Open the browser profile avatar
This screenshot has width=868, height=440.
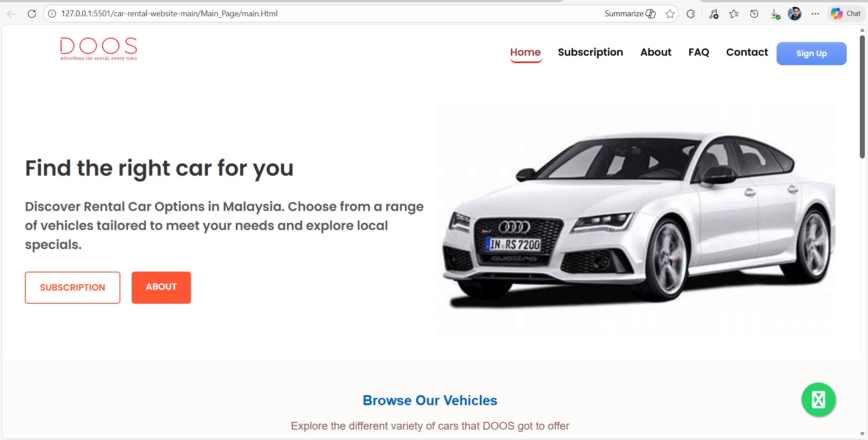click(x=795, y=14)
